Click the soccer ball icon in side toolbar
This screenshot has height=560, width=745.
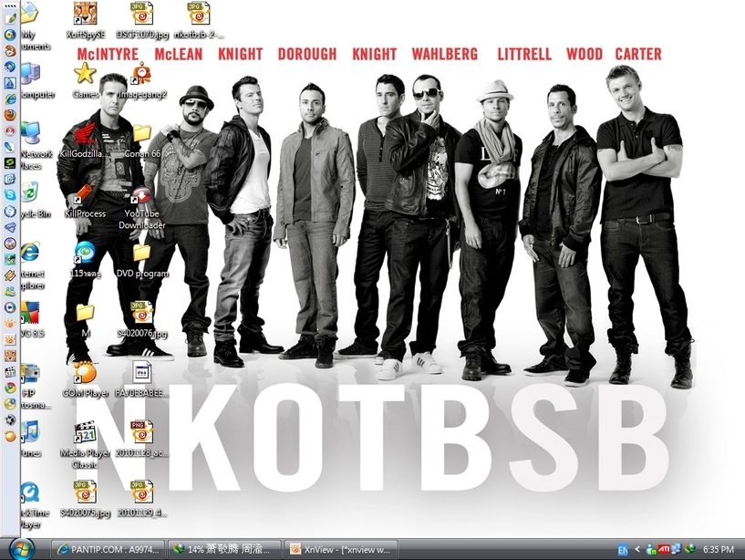click(10, 420)
